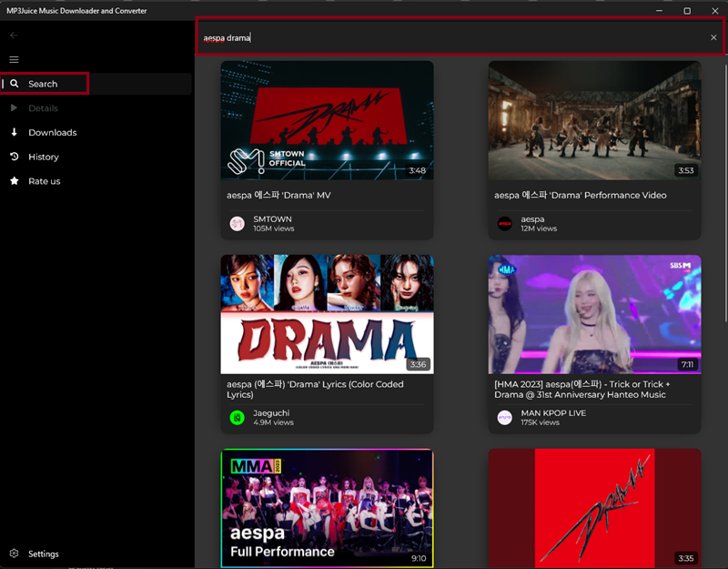Click the '4.9M views' text
Viewport: 728px width, 569px height.
274,422
